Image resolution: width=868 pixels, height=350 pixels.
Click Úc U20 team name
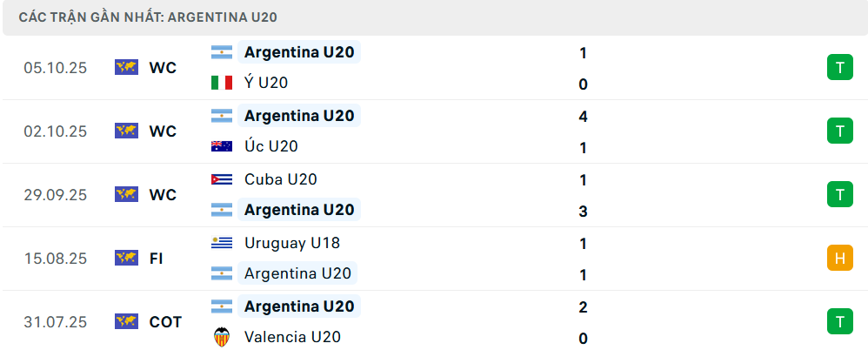[x=271, y=146]
